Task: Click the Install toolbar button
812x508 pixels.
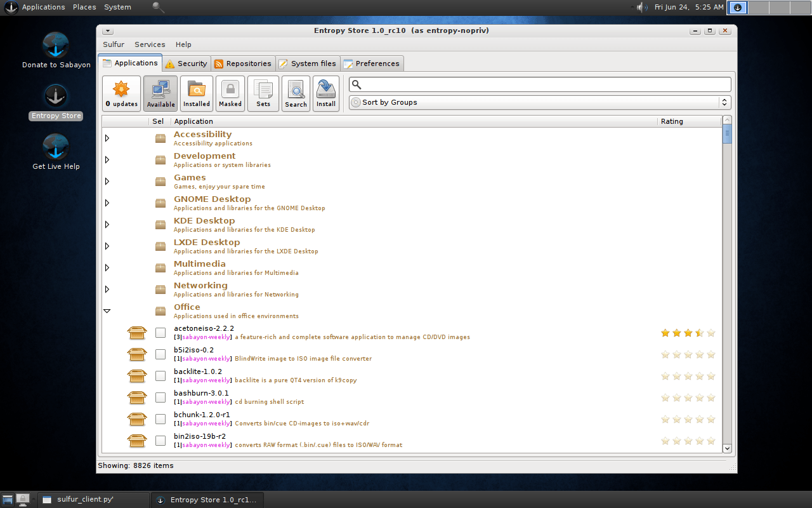Action: pos(326,94)
